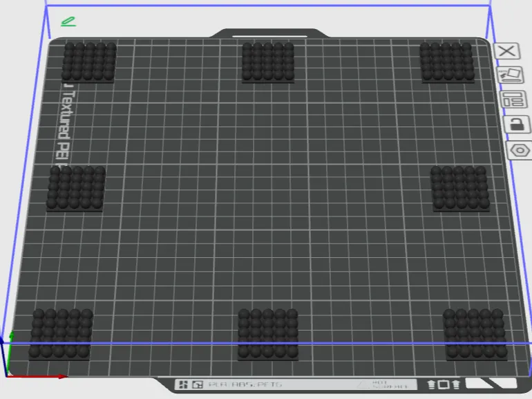Select the sphere grid at middle-right edge

460,188
